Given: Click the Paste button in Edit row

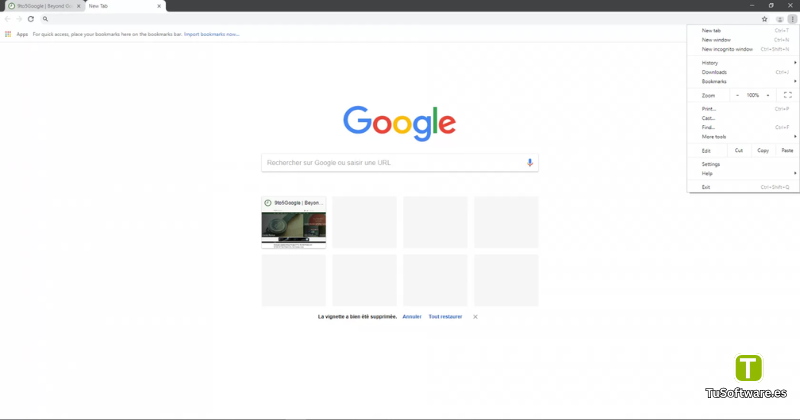Looking at the screenshot, I should click(x=787, y=150).
